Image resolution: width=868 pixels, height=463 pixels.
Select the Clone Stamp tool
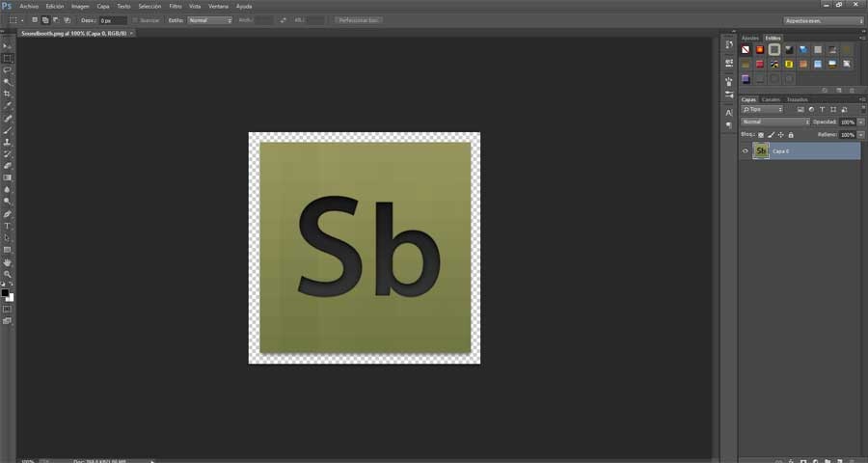pos(7,143)
